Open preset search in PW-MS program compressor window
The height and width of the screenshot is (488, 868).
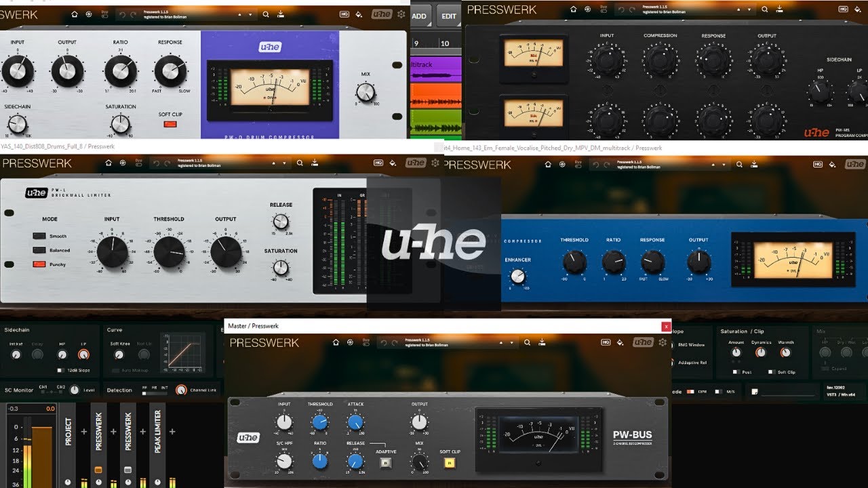click(x=765, y=9)
